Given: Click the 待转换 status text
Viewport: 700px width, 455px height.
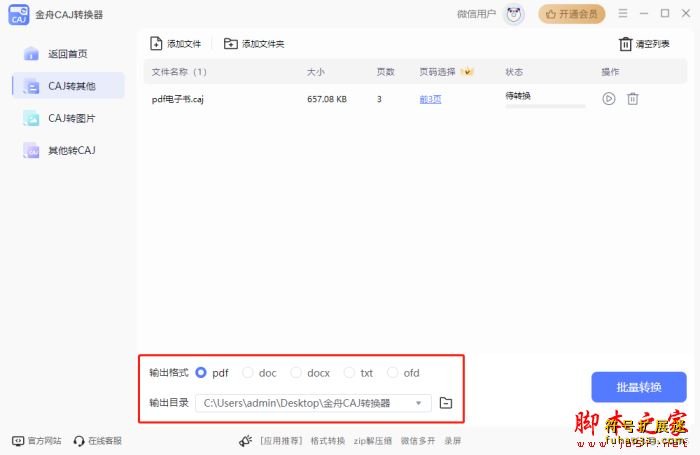Looking at the screenshot, I should [518, 96].
